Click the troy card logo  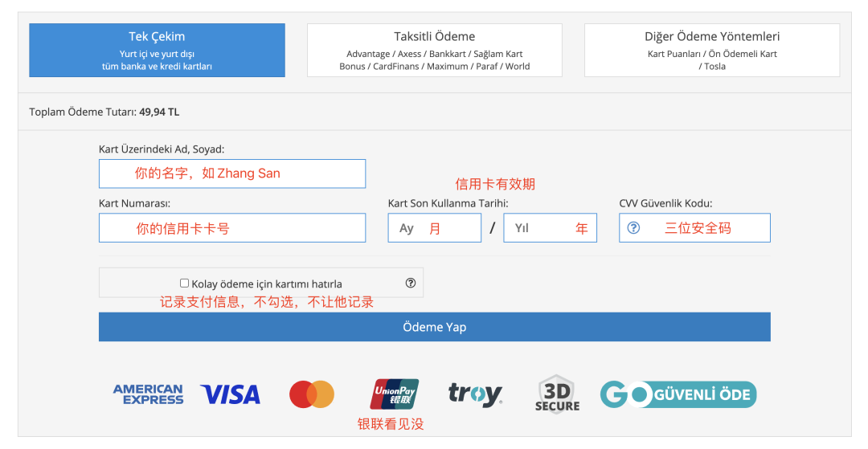pyautogui.click(x=476, y=395)
